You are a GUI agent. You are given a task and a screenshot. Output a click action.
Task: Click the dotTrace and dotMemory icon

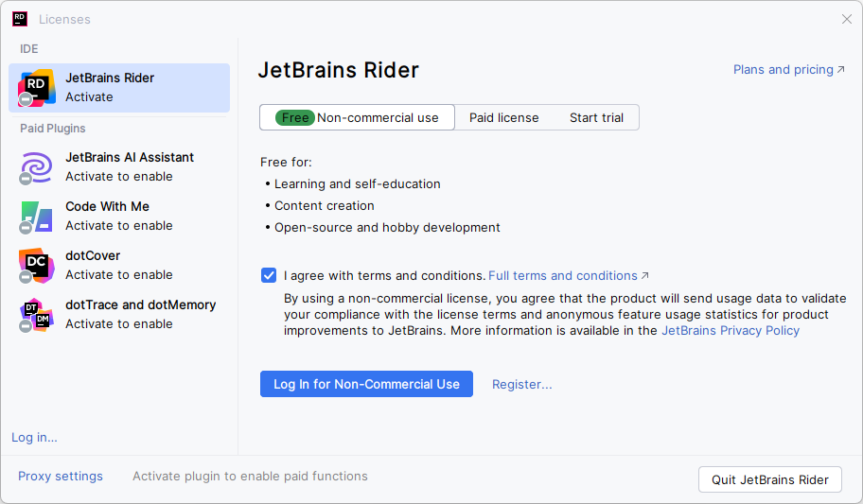(36, 314)
